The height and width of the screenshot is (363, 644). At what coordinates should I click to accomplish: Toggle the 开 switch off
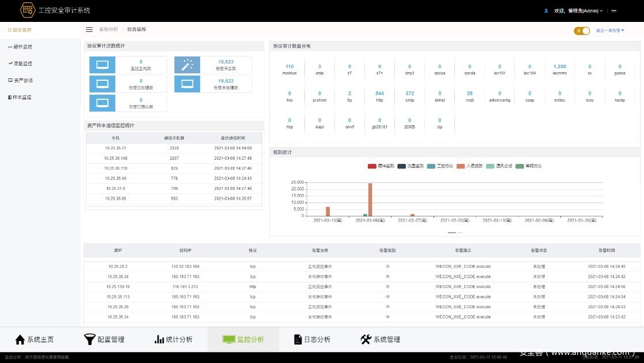[582, 31]
